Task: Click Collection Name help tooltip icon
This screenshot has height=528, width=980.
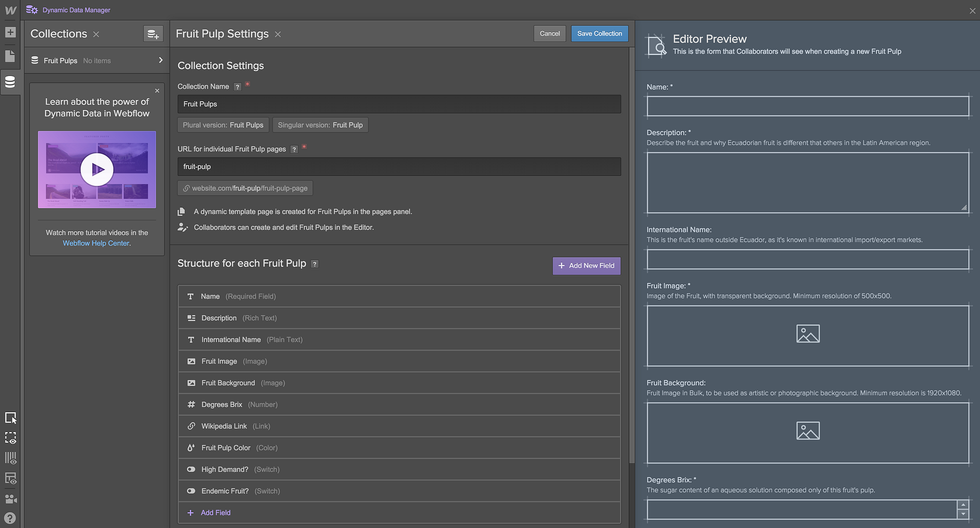Action: [x=238, y=87]
